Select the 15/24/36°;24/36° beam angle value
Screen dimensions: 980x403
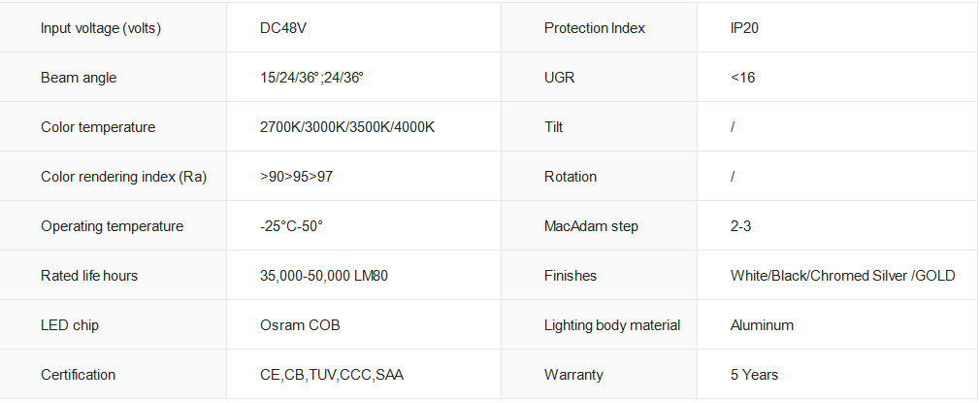pos(311,78)
